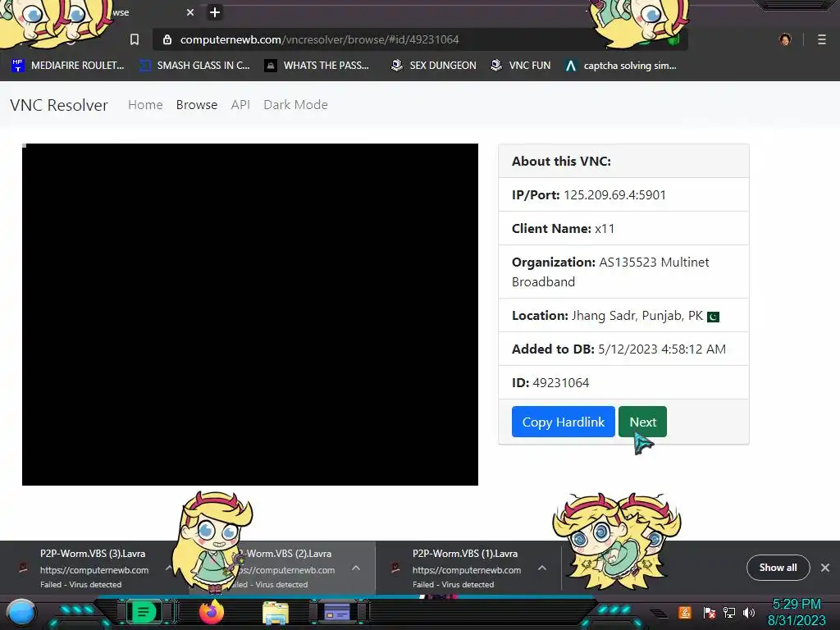Image resolution: width=840 pixels, height=630 pixels.
Task: Go to VNC Resolver brand link
Action: coord(59,105)
